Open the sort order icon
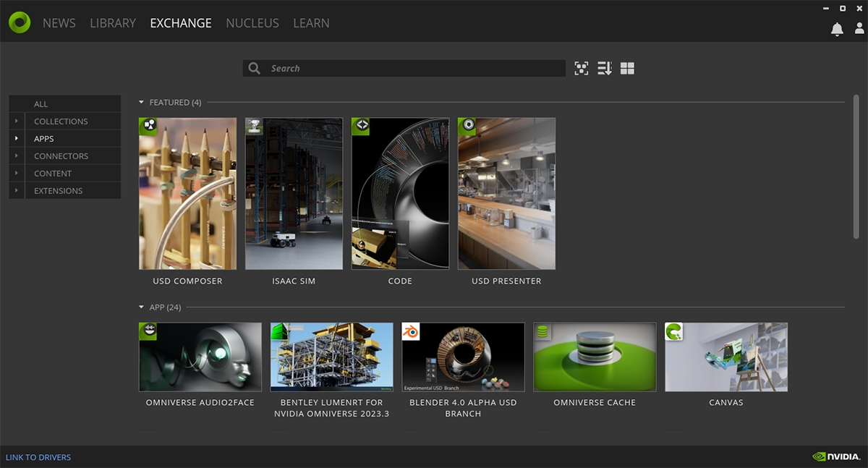Image resolution: width=868 pixels, height=468 pixels. (605, 68)
